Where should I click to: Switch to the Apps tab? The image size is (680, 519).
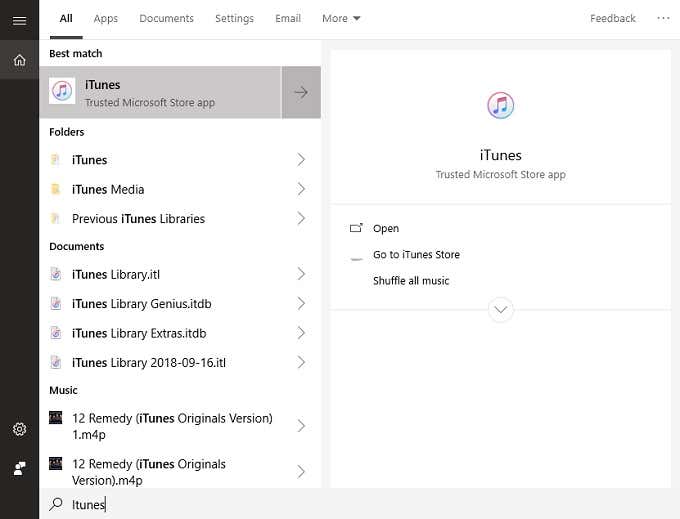pyautogui.click(x=105, y=18)
